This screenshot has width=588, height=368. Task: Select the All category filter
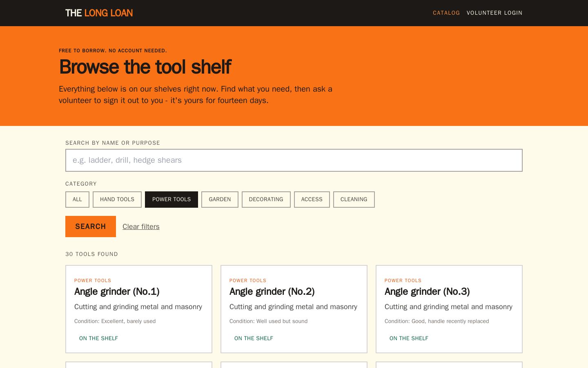[77, 200]
